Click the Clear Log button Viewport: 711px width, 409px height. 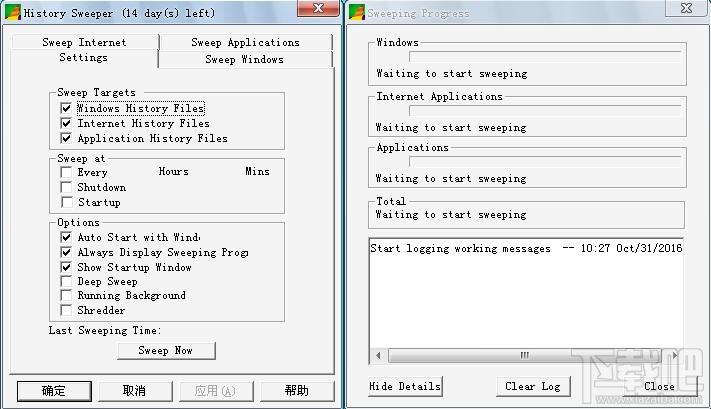tap(533, 386)
